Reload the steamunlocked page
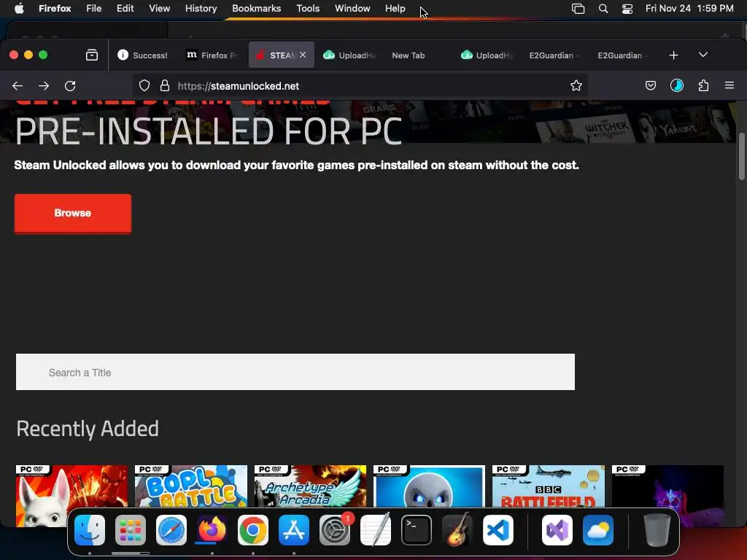 (70, 86)
